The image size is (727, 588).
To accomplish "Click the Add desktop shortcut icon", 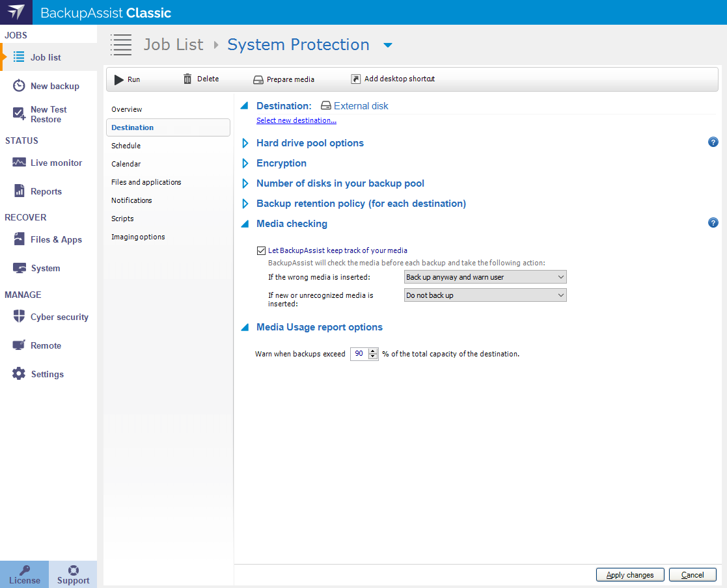I will (355, 79).
